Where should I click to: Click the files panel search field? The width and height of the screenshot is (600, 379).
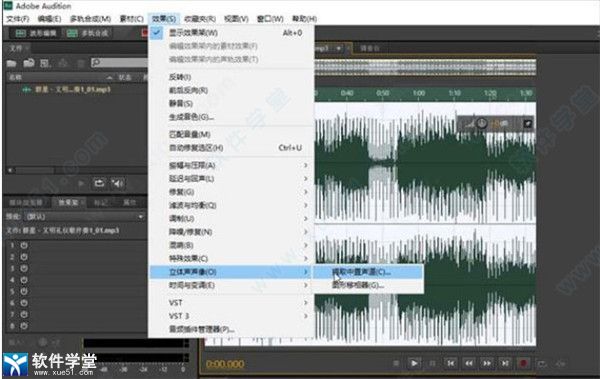pyautogui.click(x=119, y=62)
